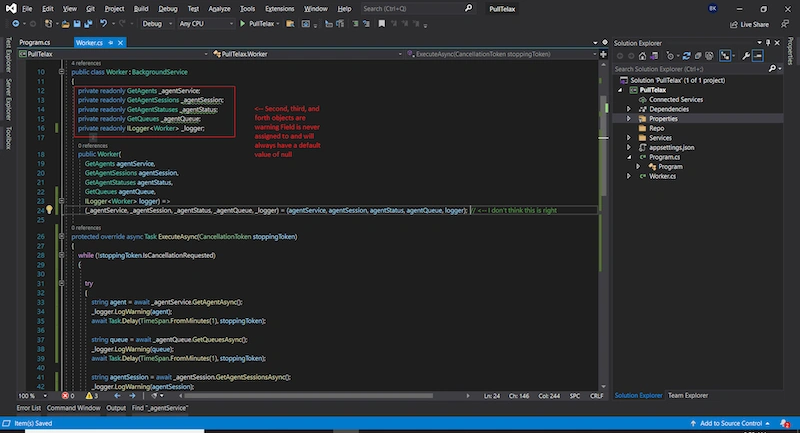Open project Properties via the wrench icon

tap(746, 56)
